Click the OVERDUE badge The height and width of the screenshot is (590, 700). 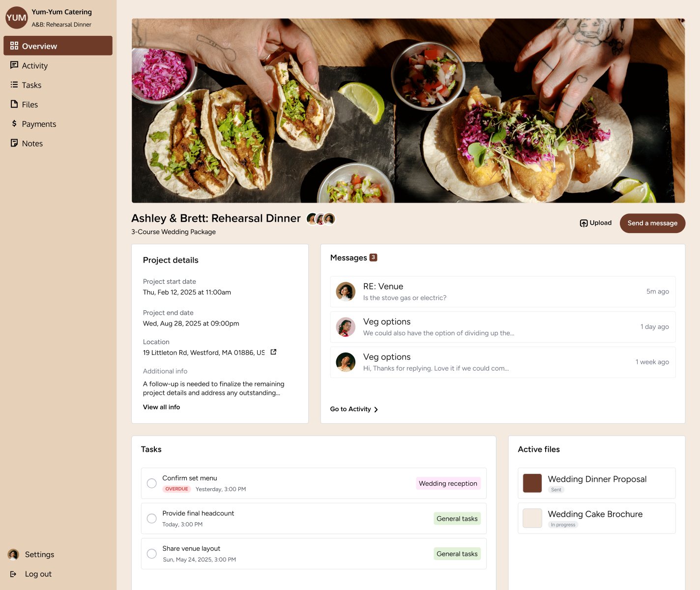point(176,489)
